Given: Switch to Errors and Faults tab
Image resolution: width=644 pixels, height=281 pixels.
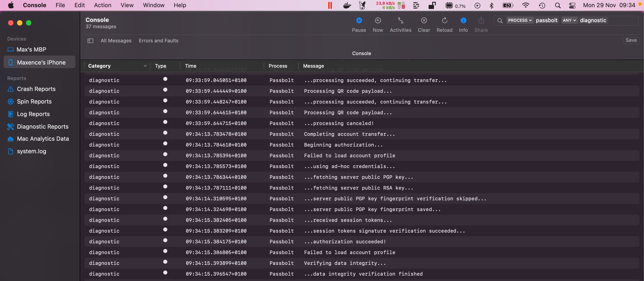Looking at the screenshot, I should click(158, 41).
